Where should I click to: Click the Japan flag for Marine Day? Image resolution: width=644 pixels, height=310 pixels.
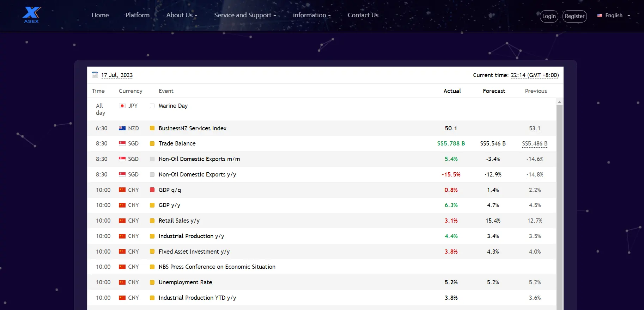122,106
